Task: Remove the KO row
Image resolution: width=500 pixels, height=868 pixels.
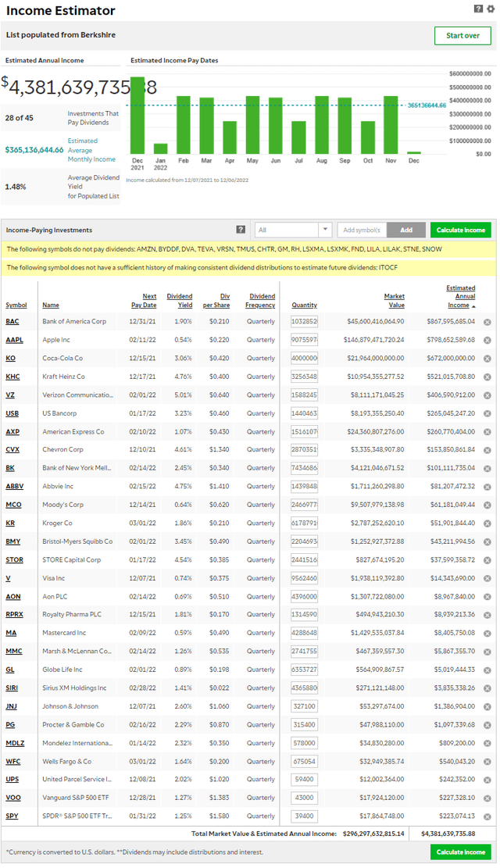Action: tap(487, 359)
